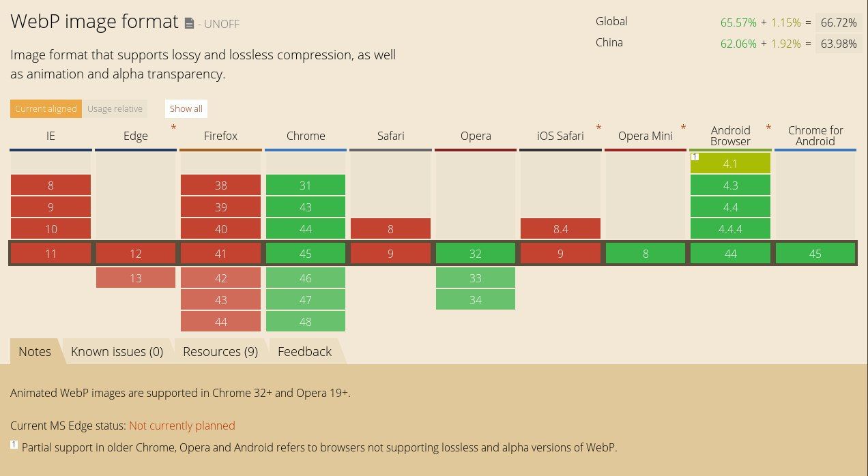Open the Notes tab
The width and height of the screenshot is (868, 476).
(35, 351)
